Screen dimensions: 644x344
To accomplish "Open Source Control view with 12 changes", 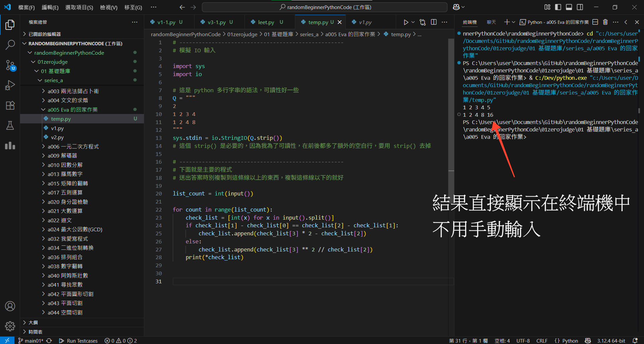I will pos(10,65).
